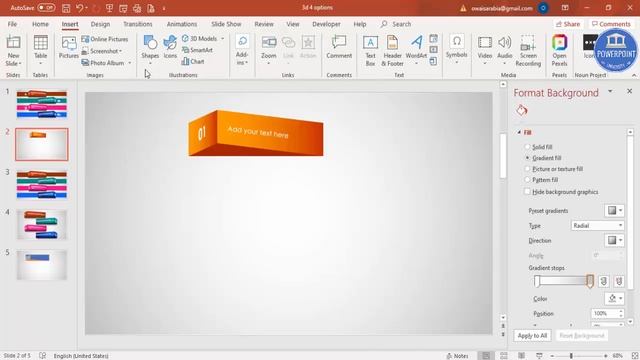The width and height of the screenshot is (640, 360).
Task: Insert a New Slide
Action: click(13, 51)
